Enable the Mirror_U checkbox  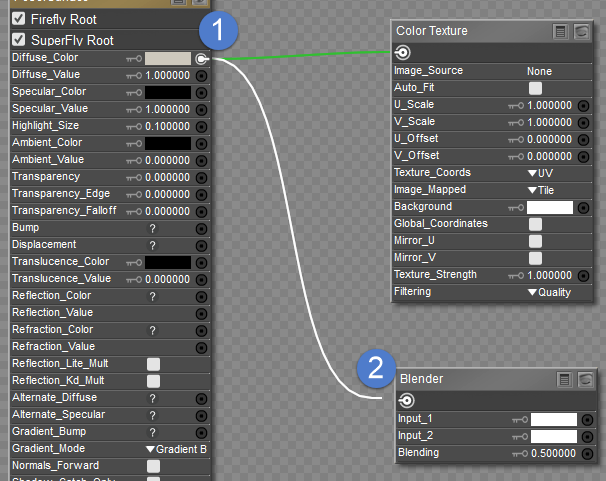click(x=535, y=241)
